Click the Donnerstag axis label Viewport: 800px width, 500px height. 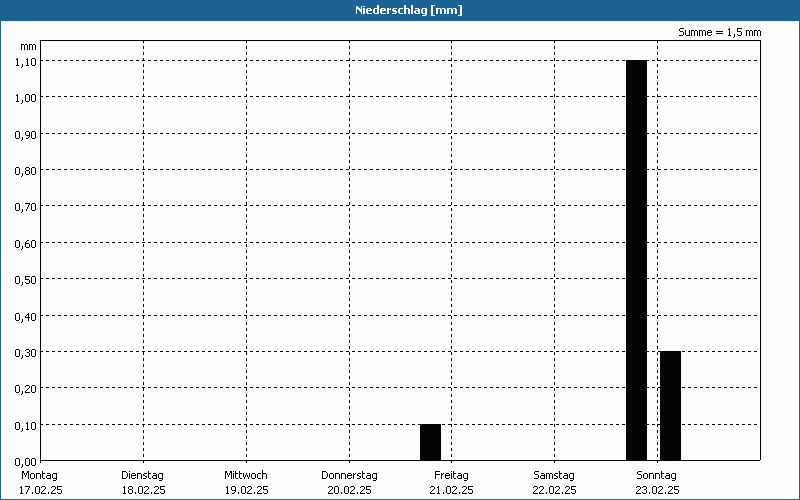coord(349,475)
